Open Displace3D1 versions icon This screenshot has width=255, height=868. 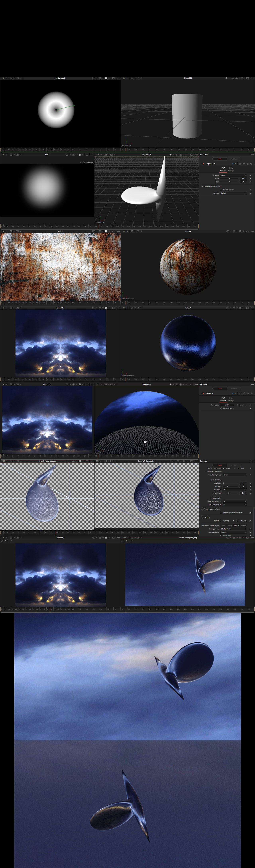tap(240, 164)
